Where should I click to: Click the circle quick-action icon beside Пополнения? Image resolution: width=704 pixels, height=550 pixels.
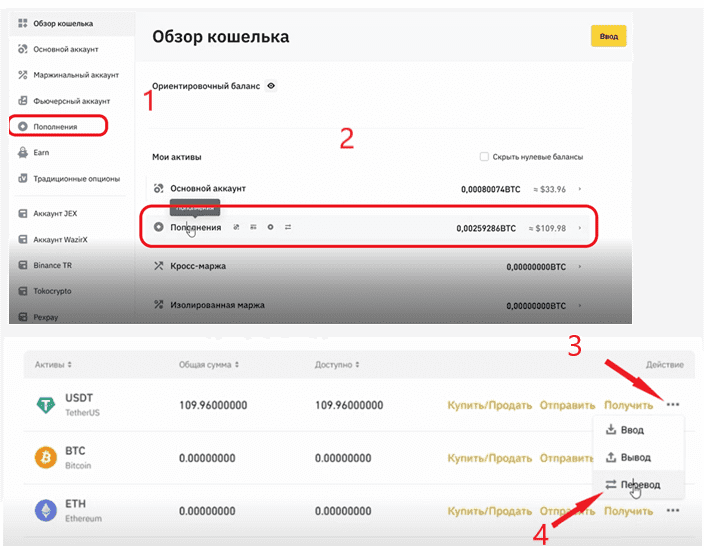(270, 227)
